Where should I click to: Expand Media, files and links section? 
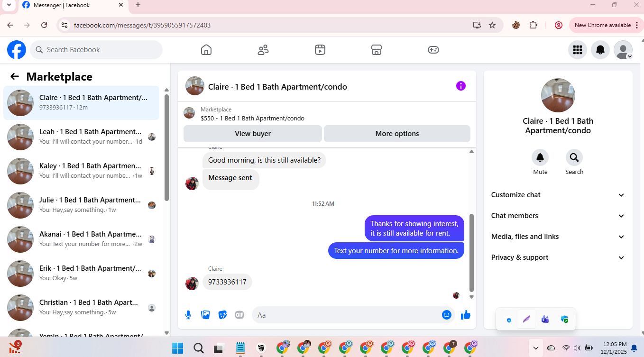[x=558, y=237]
